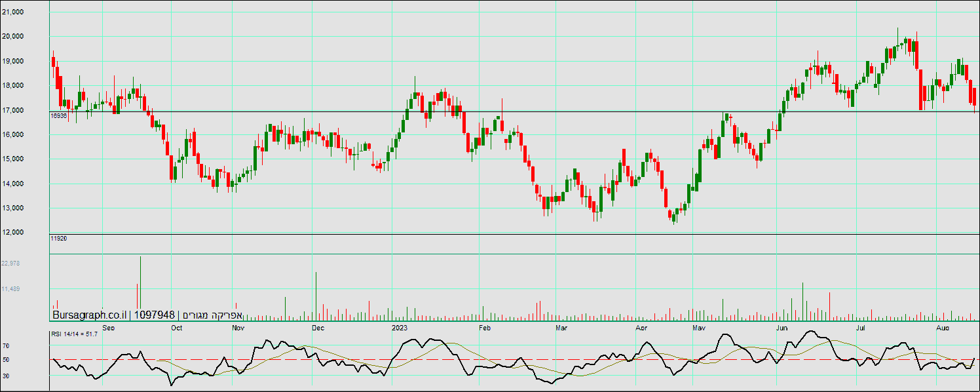Click the 11920 lower line value label
Screen dimensions: 980x392
pos(58,239)
